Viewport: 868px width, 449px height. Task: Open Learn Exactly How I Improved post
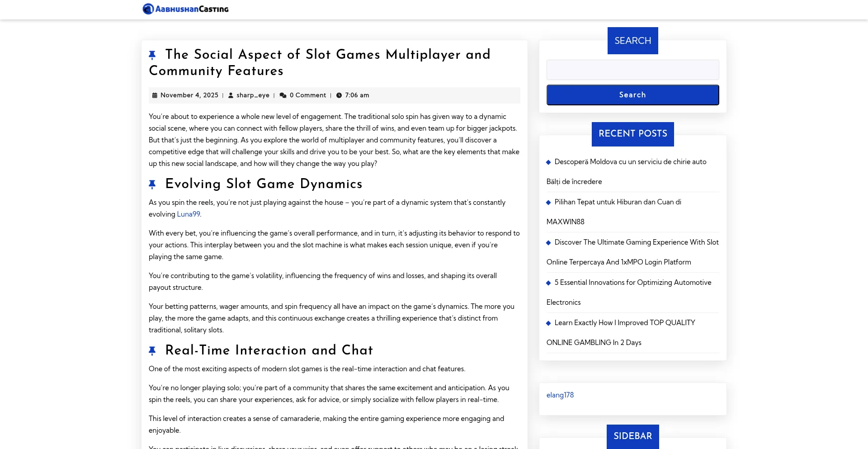pyautogui.click(x=624, y=323)
